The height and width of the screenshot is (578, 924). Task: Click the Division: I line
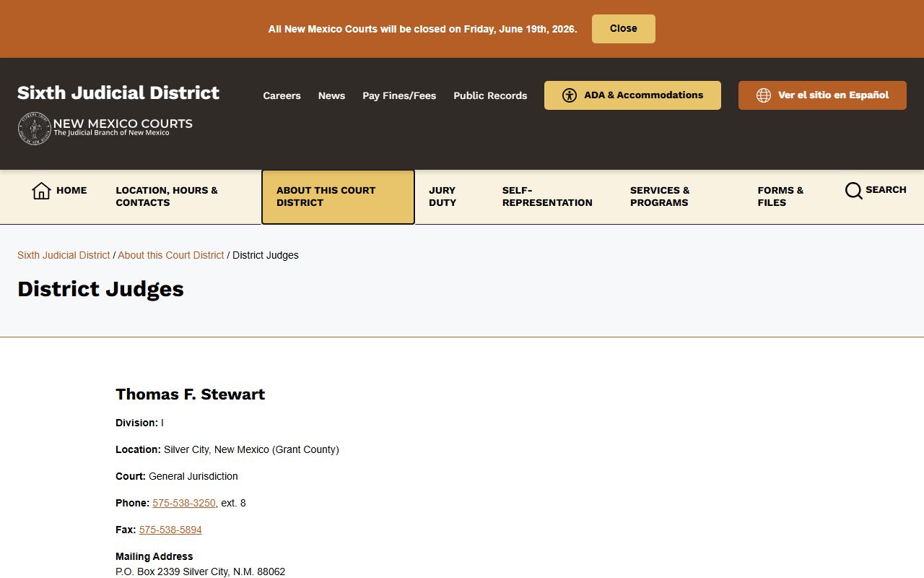point(139,423)
